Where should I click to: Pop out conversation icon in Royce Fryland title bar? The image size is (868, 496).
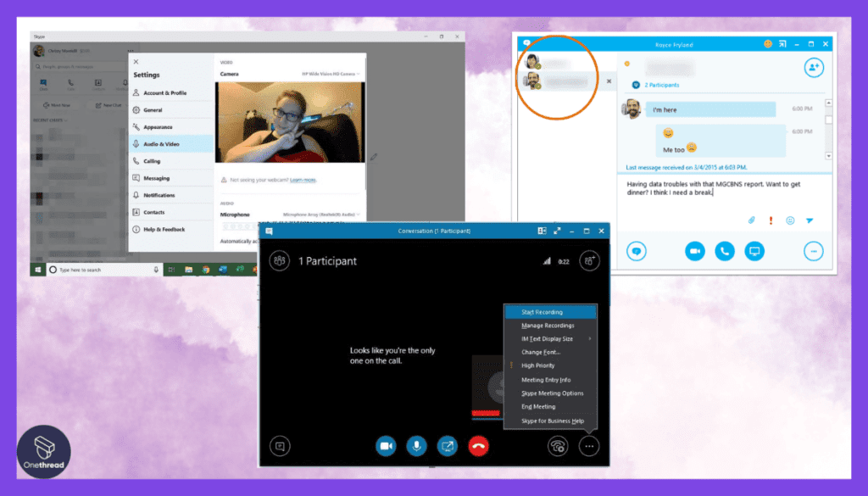coord(782,44)
